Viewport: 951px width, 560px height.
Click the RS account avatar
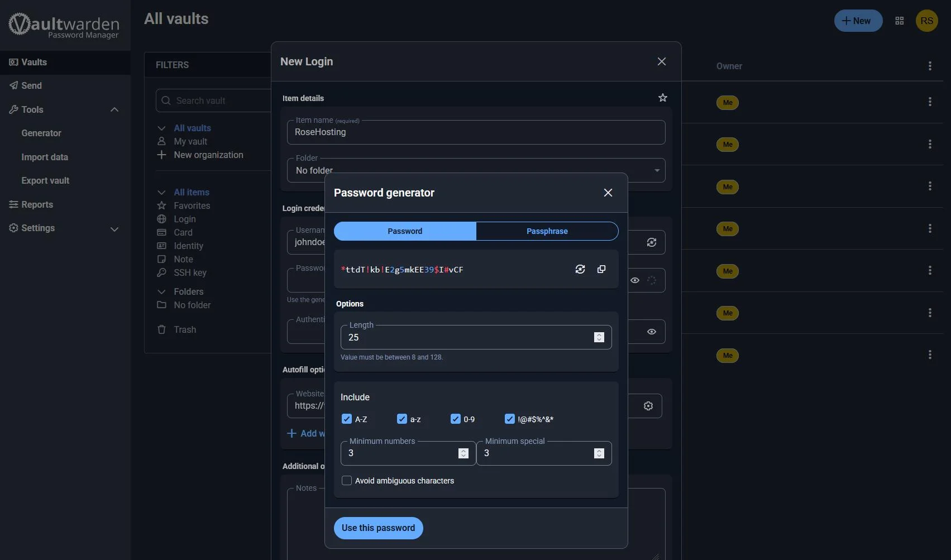(926, 21)
